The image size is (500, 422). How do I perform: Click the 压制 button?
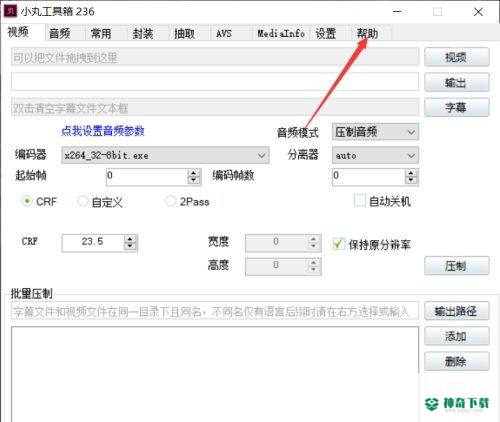(457, 266)
